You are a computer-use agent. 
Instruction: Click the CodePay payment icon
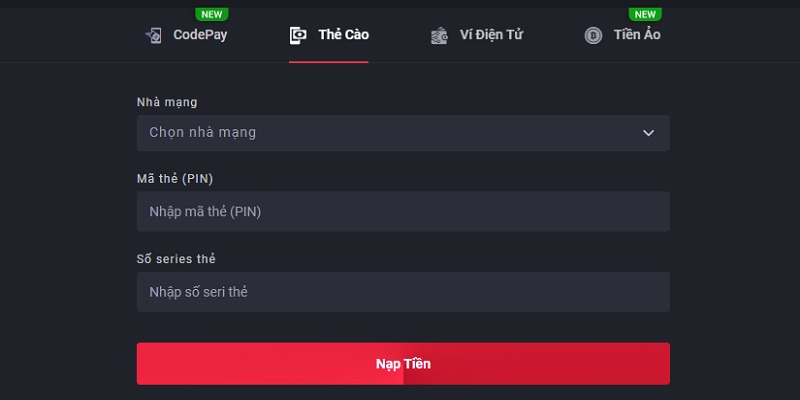[154, 35]
